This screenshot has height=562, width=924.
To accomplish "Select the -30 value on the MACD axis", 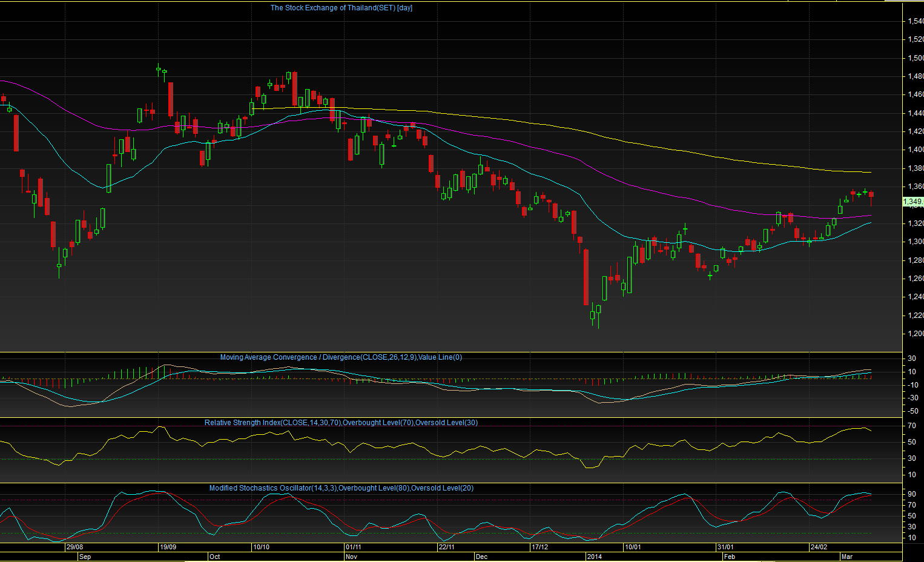I will [912, 398].
